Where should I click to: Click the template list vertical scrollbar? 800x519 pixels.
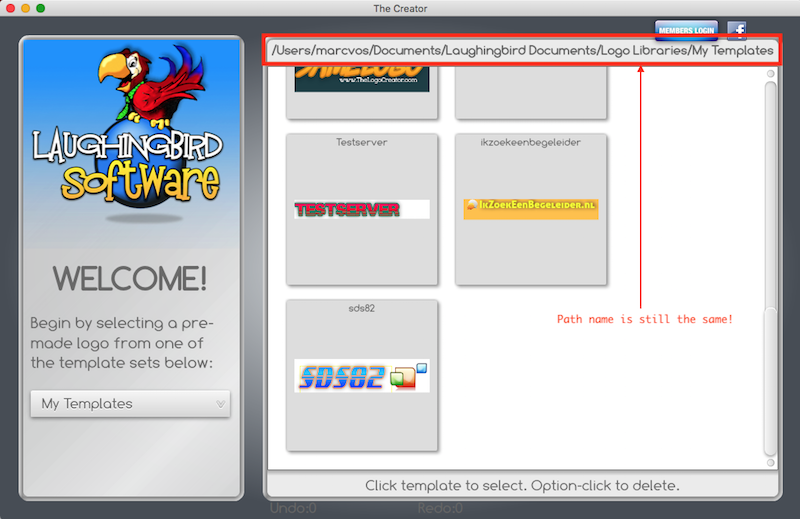point(770,268)
